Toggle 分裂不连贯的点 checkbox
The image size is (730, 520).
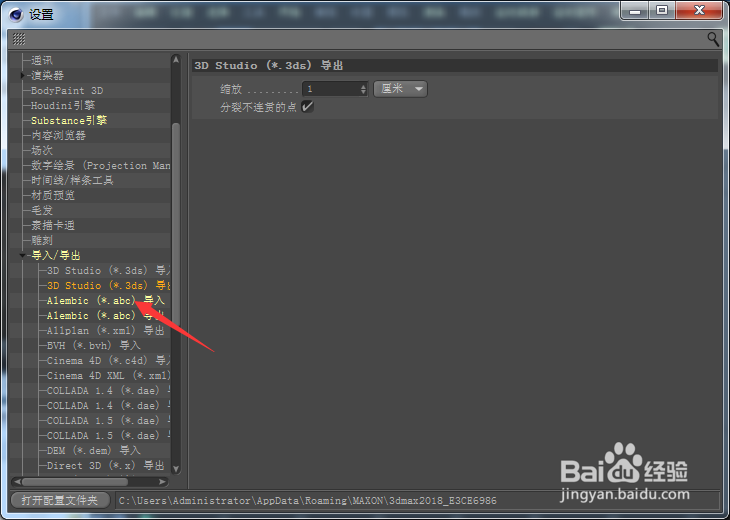[x=307, y=107]
